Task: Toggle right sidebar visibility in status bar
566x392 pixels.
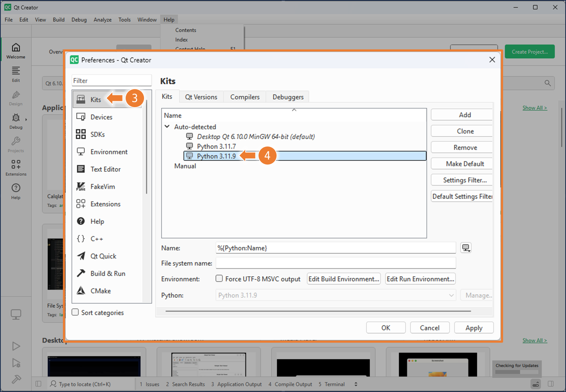Action: click(551, 384)
